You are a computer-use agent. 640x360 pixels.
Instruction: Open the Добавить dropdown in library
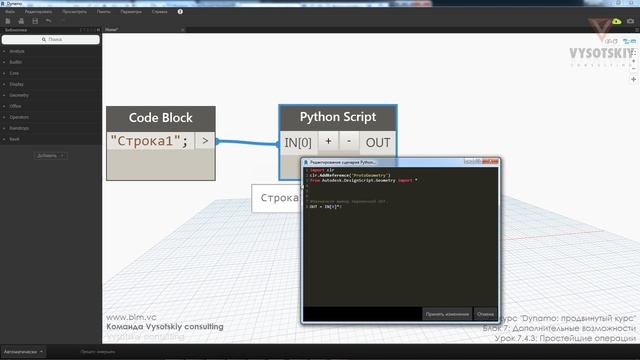pyautogui.click(x=50, y=156)
